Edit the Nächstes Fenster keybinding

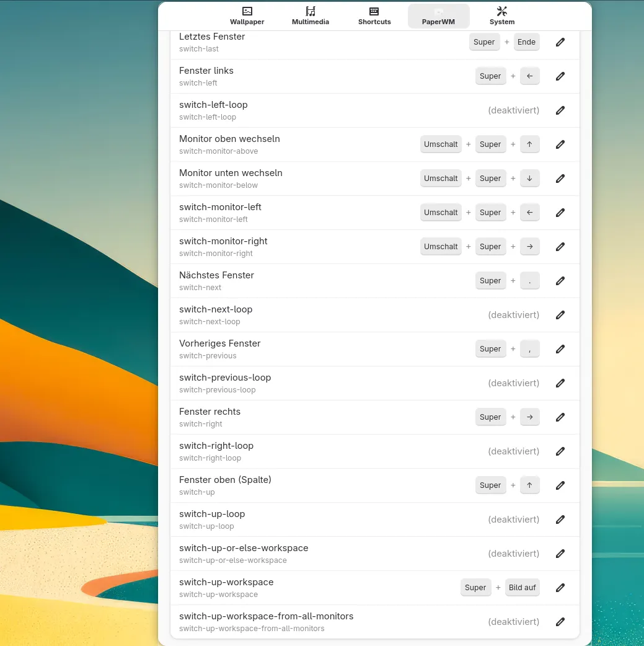[560, 281]
